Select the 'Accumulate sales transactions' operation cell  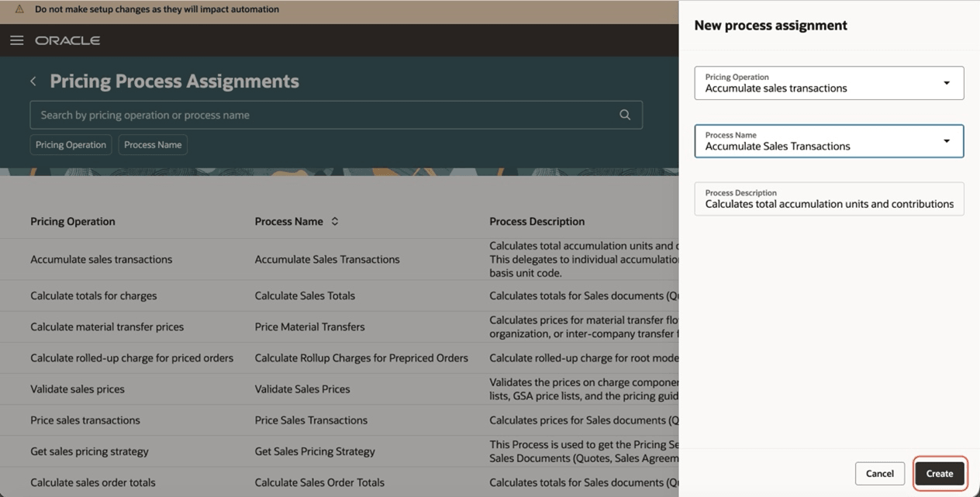pyautogui.click(x=102, y=260)
